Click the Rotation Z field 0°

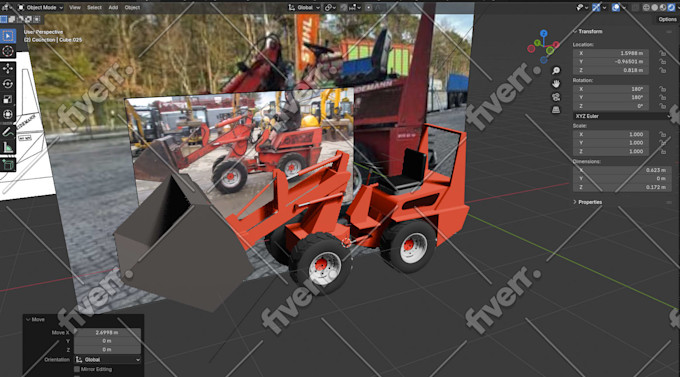611,106
